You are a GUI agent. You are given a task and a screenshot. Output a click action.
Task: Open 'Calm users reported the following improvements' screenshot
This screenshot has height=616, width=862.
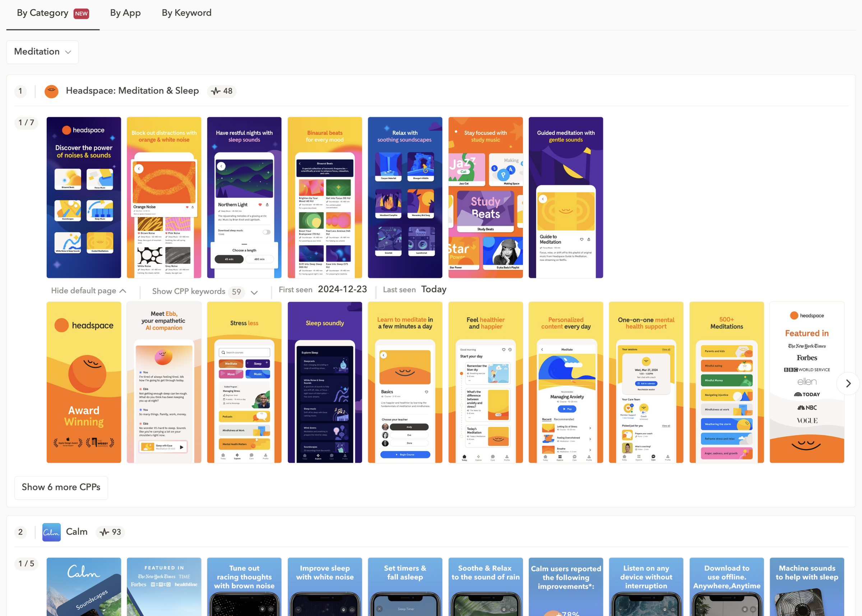tap(566, 587)
